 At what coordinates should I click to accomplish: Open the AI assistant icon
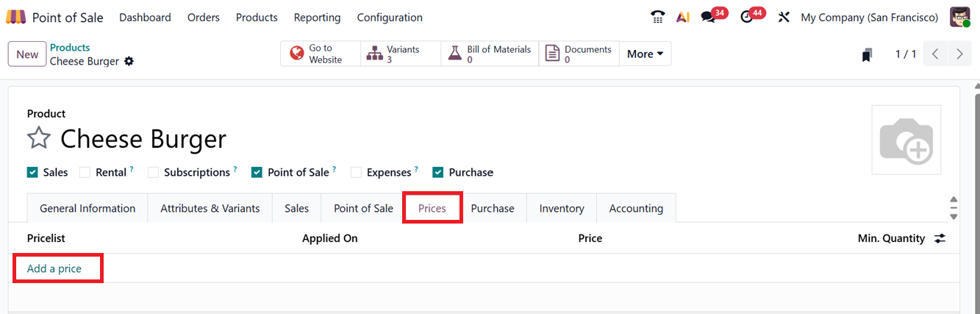click(x=683, y=17)
